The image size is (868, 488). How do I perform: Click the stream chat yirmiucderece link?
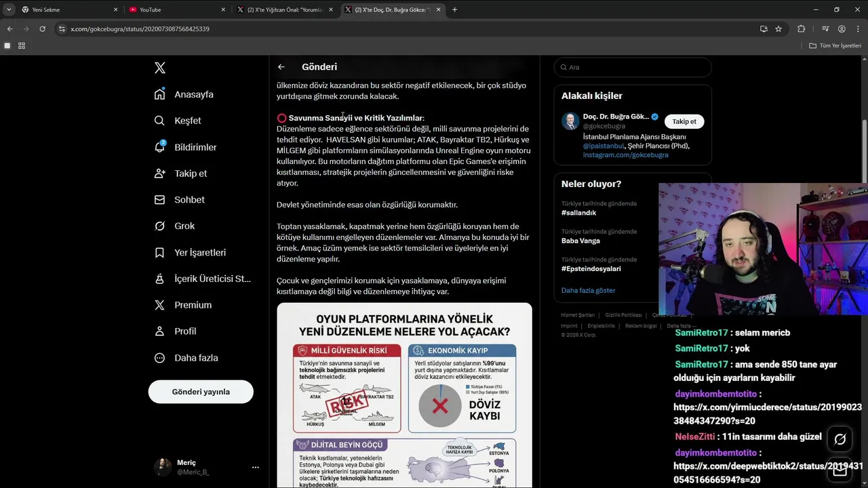pos(768,413)
